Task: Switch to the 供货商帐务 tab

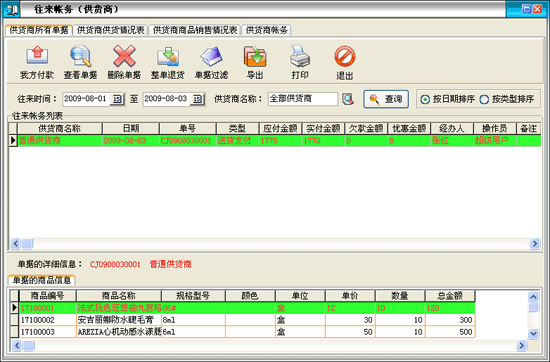Action: coord(267,30)
